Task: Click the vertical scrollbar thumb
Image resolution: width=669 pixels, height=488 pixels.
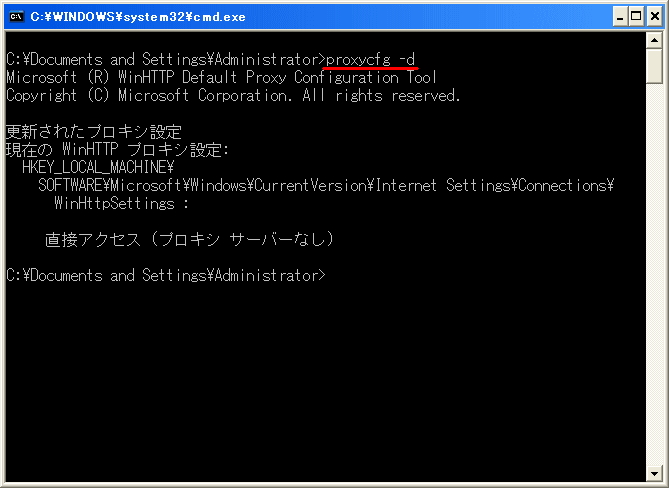Action: (x=654, y=65)
